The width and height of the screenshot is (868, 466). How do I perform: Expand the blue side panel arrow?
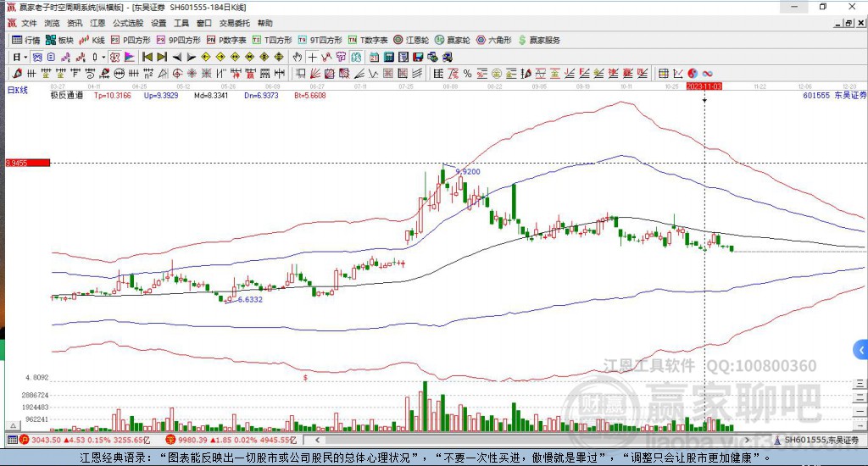coord(861,350)
